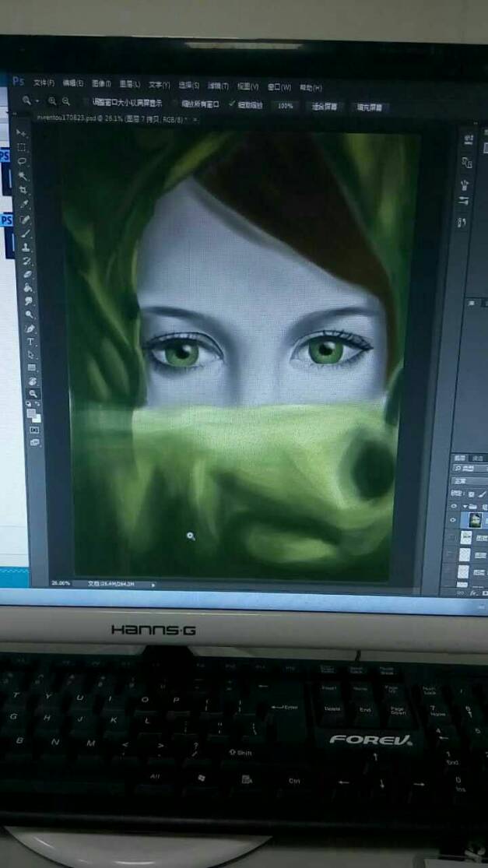The width and height of the screenshot is (488, 868).
Task: Select the Clone Stamp tool
Action: pyautogui.click(x=26, y=248)
